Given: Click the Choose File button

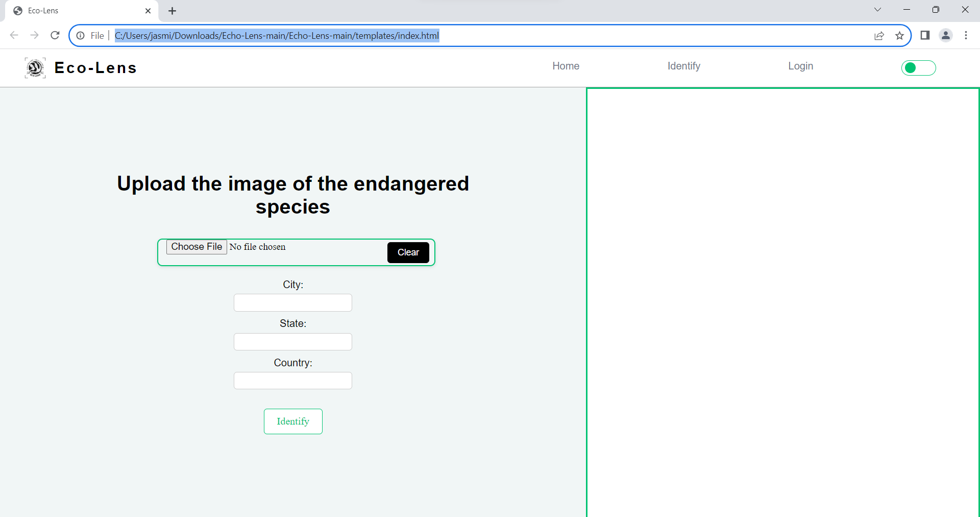Looking at the screenshot, I should (197, 247).
